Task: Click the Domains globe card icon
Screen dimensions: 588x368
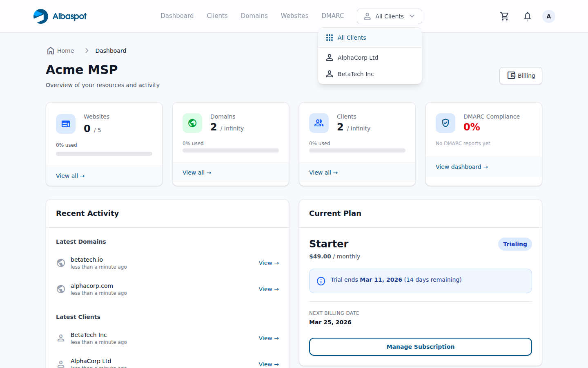Action: (192, 123)
